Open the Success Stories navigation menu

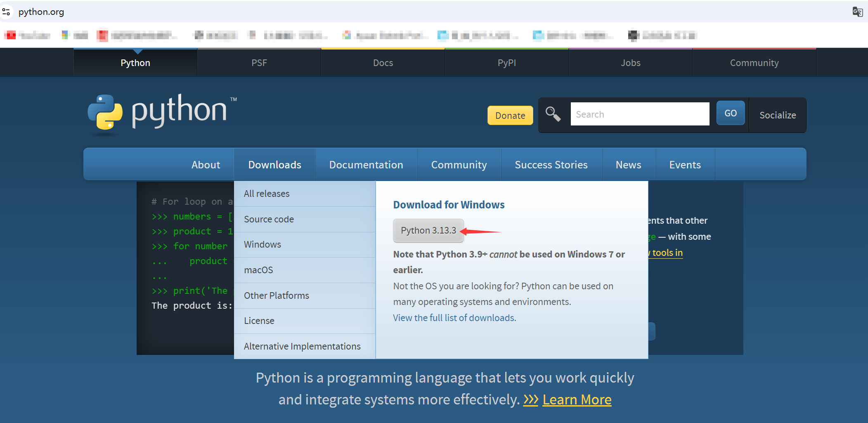551,165
